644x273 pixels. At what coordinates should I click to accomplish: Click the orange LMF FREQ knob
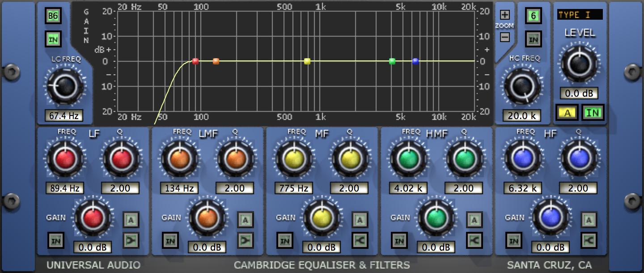pos(179,159)
